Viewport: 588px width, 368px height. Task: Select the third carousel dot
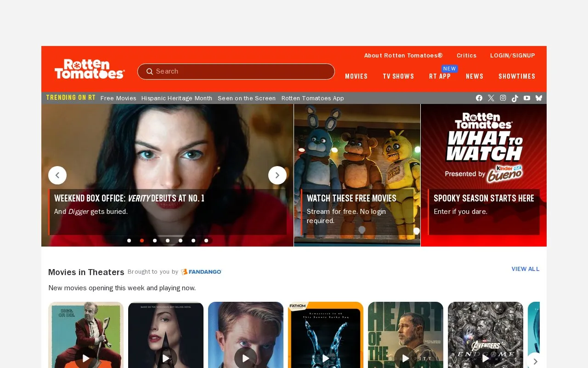click(x=155, y=241)
